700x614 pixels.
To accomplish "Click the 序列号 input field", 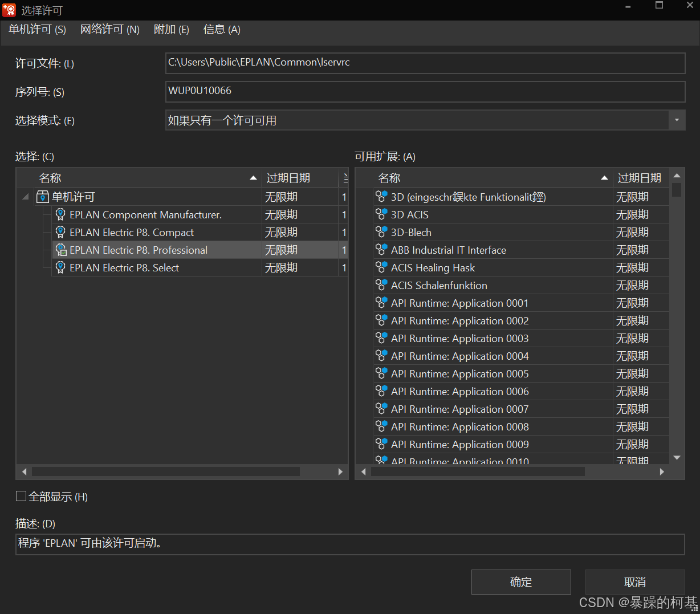I will click(425, 91).
